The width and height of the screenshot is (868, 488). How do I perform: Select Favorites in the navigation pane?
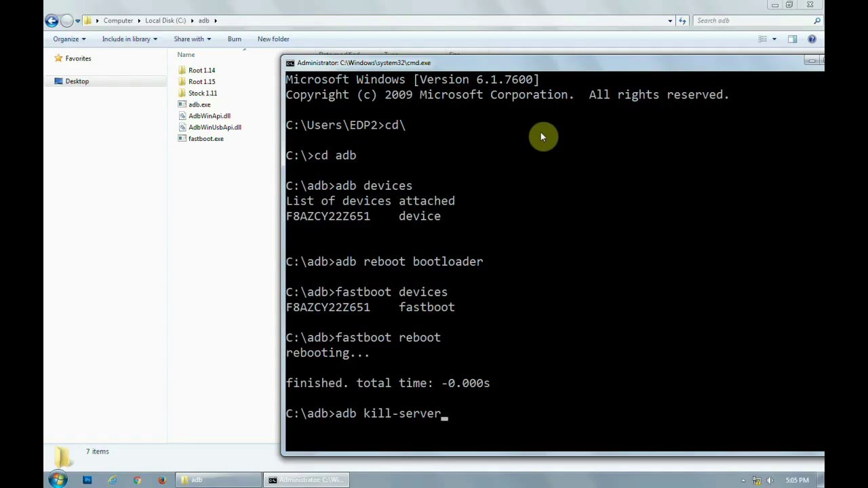tap(78, 58)
